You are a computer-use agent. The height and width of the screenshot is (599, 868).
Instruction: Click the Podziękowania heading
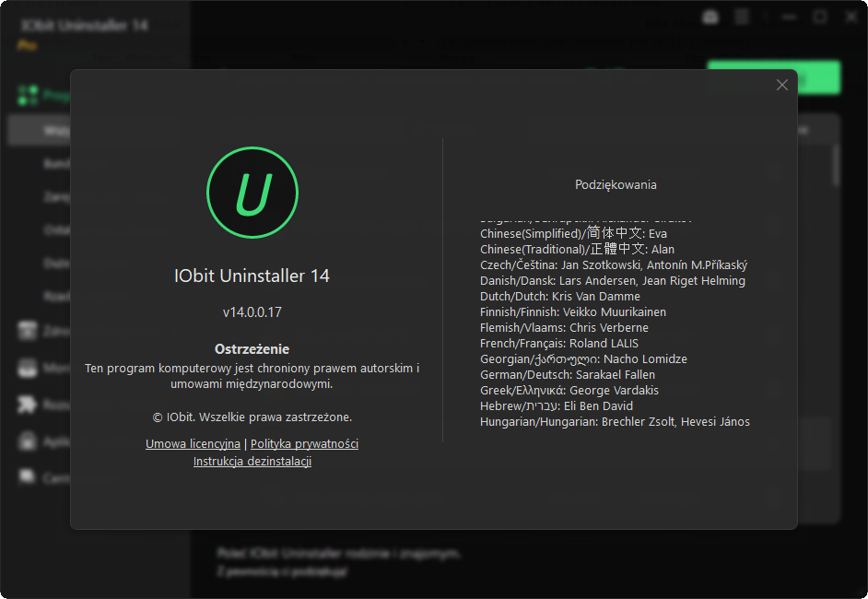(x=616, y=184)
